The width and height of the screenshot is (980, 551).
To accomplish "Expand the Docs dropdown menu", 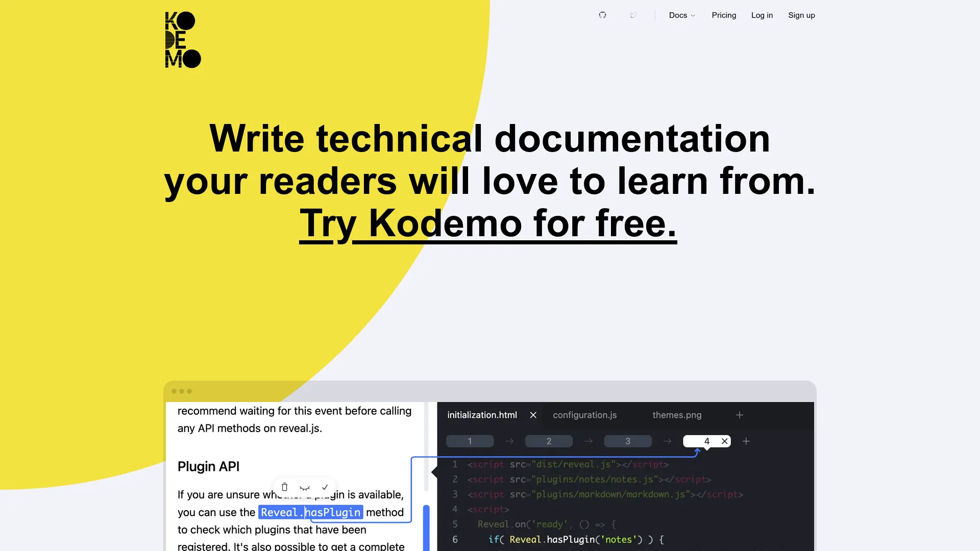I will pos(682,15).
